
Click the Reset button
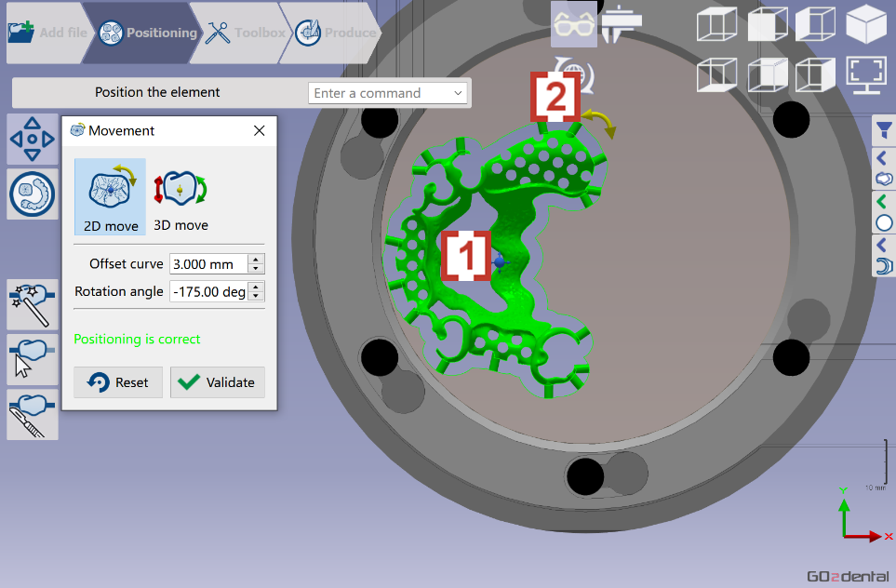coord(118,382)
